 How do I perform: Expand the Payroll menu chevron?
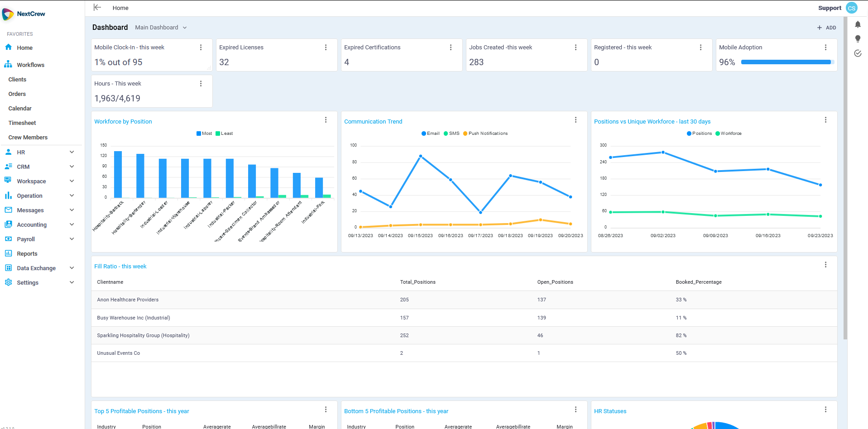pos(72,239)
